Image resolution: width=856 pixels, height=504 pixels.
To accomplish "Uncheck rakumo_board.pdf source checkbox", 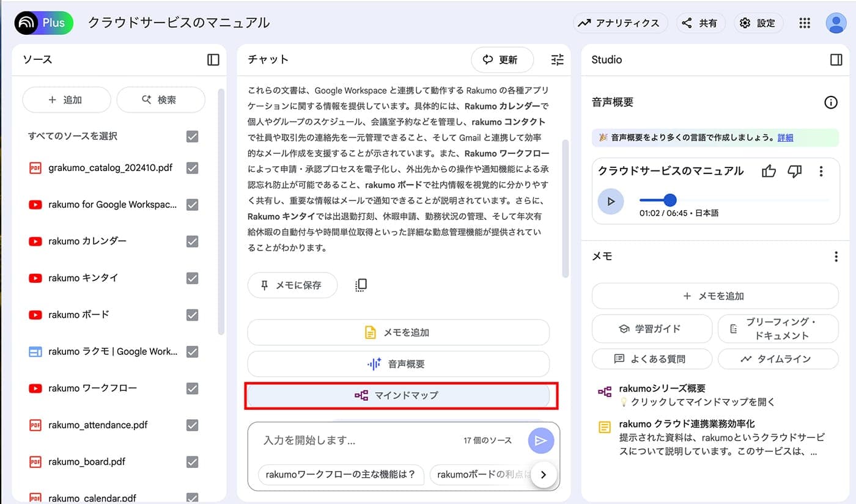I will click(192, 461).
